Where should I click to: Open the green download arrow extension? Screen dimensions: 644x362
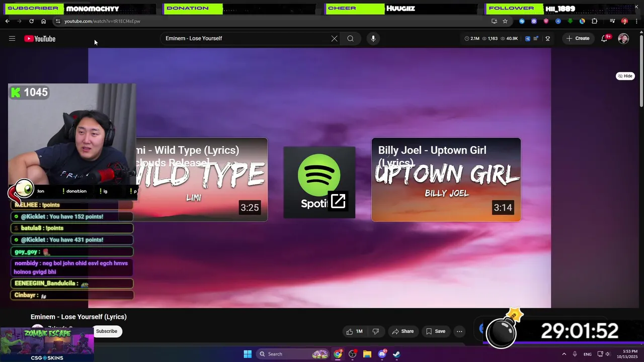570,21
